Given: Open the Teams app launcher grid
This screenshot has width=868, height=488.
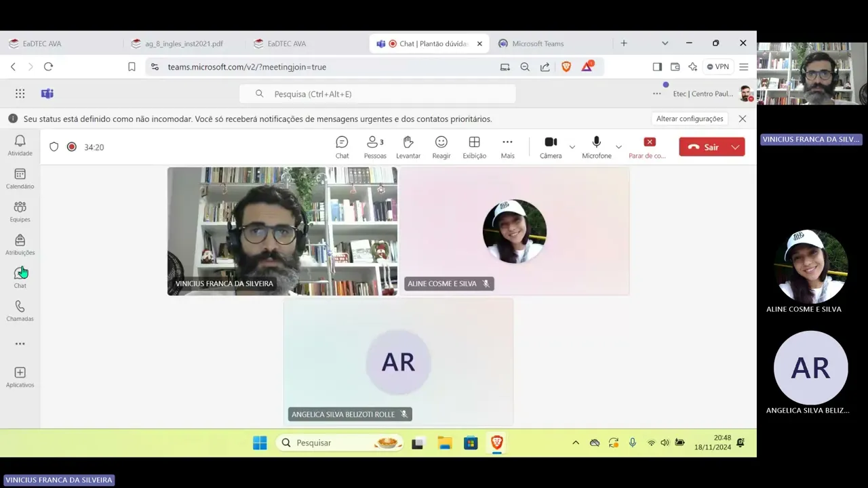Looking at the screenshot, I should [20, 94].
